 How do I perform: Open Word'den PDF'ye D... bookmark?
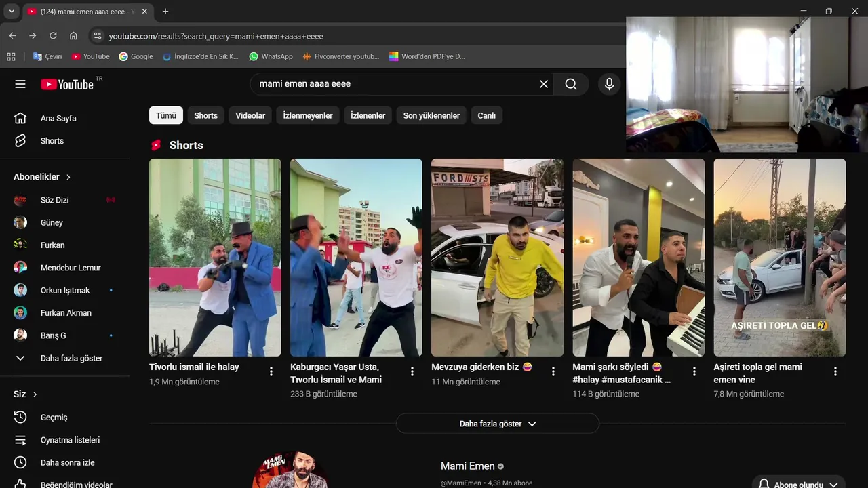[427, 56]
